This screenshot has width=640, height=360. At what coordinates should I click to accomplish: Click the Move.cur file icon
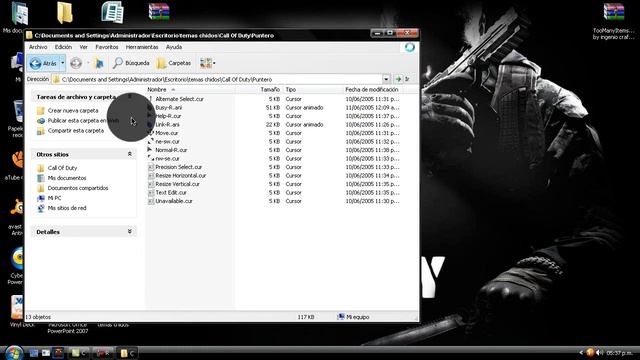151,133
